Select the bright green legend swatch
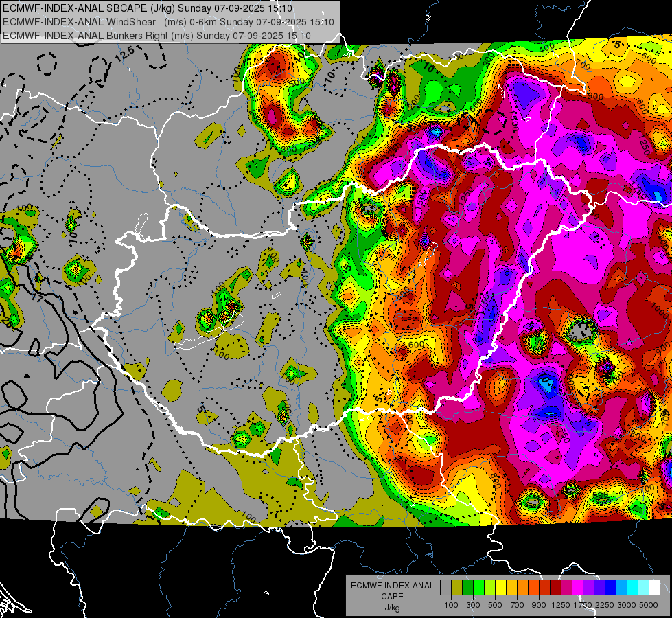The width and height of the screenshot is (672, 618). [x=478, y=588]
